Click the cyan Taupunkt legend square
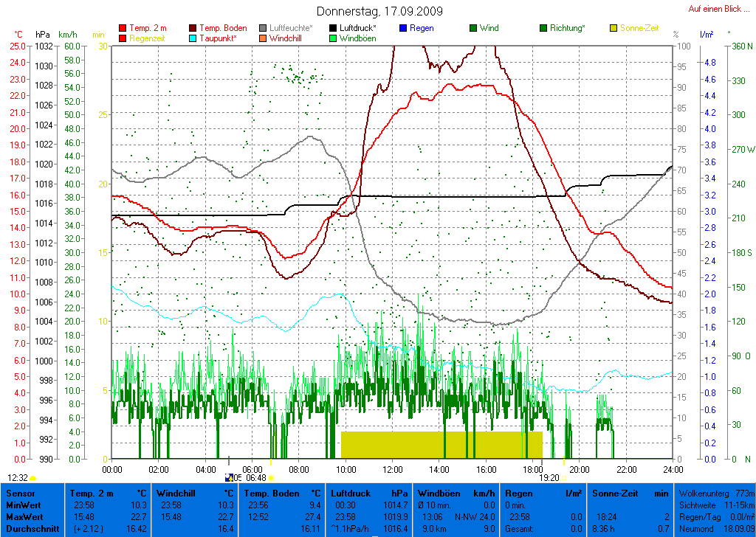Viewport: 756px width, 537px height. [x=194, y=38]
